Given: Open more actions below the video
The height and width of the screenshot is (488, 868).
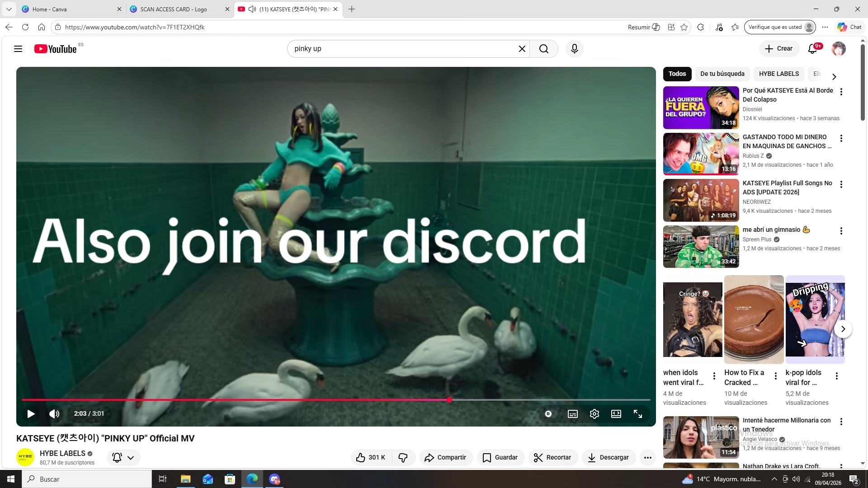Looking at the screenshot, I should tap(647, 458).
